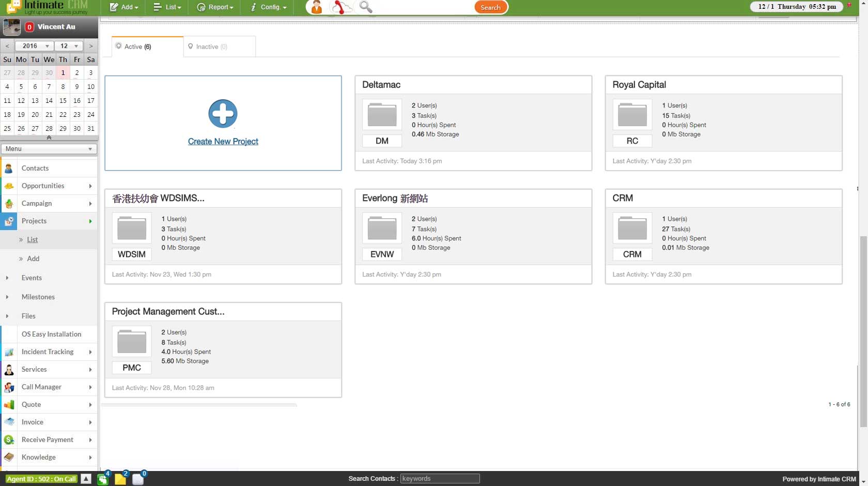Open grey message icon with badge 0
The width and height of the screenshot is (868, 486).
[138, 479]
